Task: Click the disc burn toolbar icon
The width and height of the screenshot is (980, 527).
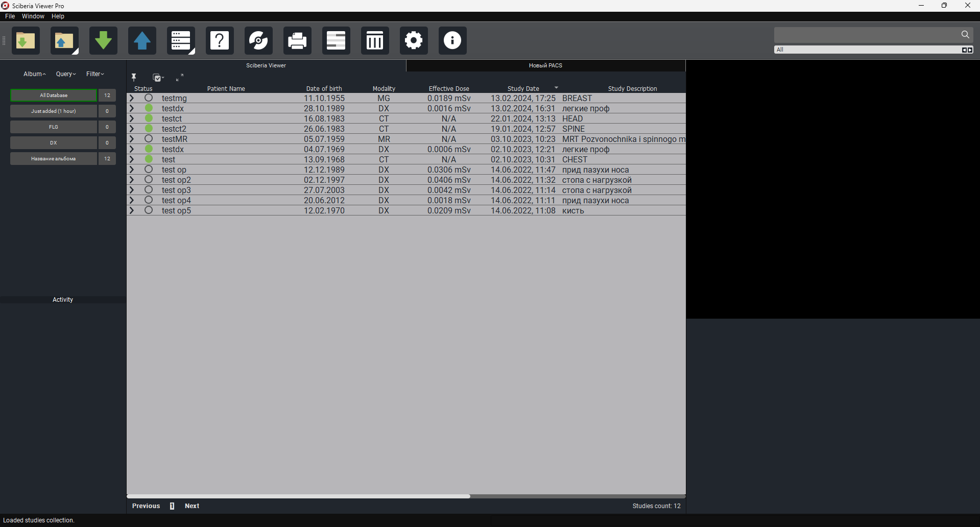Action: tap(258, 40)
